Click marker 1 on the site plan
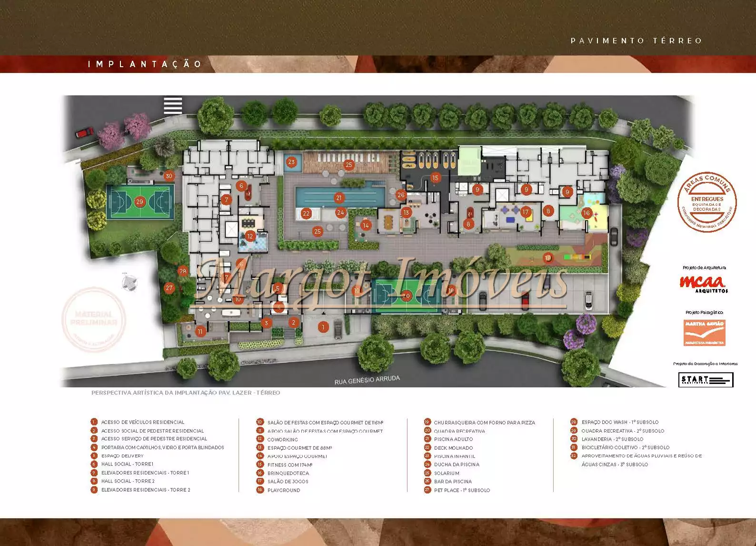This screenshot has width=756, height=546. (323, 327)
